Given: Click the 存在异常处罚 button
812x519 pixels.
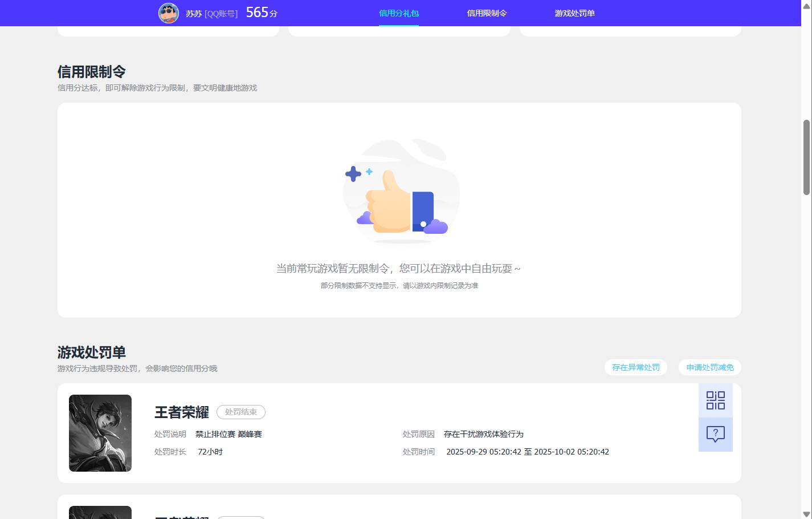Looking at the screenshot, I should click(x=635, y=367).
